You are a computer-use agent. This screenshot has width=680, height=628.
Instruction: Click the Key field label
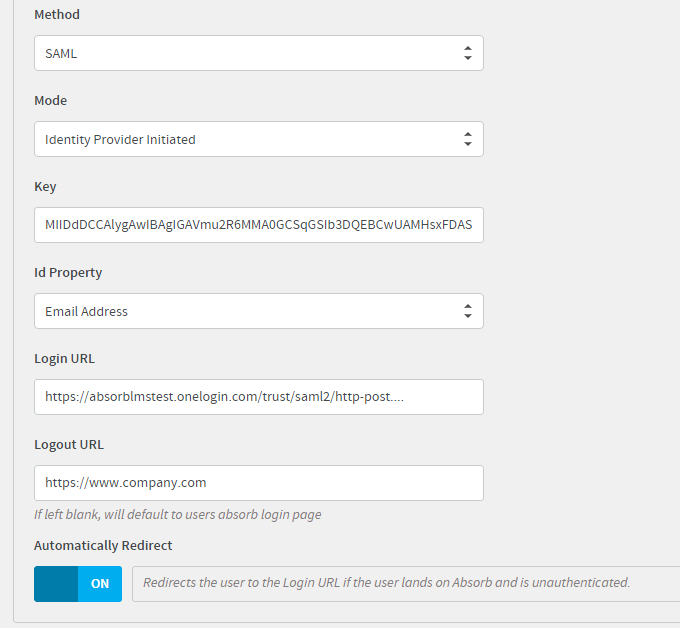click(x=45, y=186)
